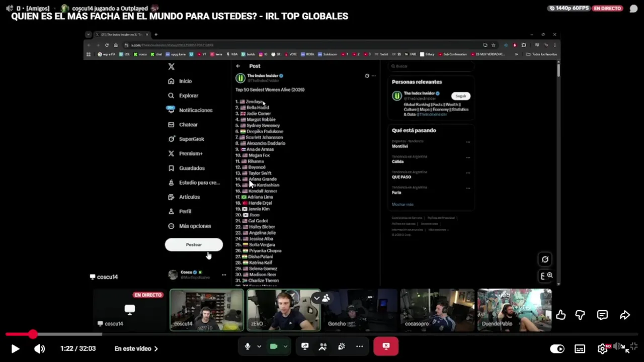Open Guardados bookmarks in X sidebar
Screen dimensions: 644x362
click(186, 168)
